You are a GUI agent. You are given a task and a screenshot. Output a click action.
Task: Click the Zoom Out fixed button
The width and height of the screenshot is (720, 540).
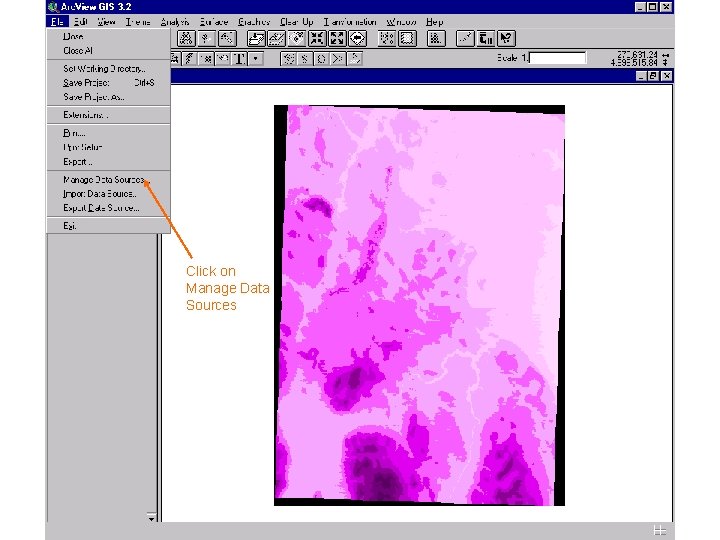(337, 39)
